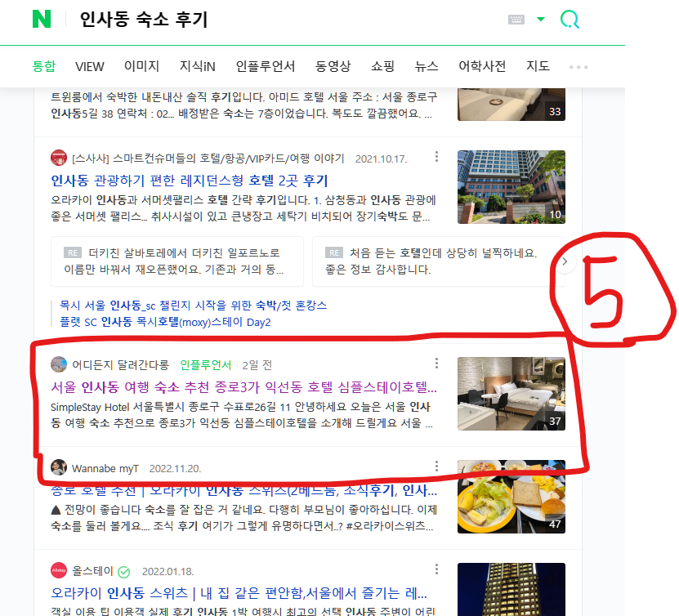
Task: Click the snippet starting 오라카이 인사동과 서머셋팰리스
Action: click(x=243, y=208)
